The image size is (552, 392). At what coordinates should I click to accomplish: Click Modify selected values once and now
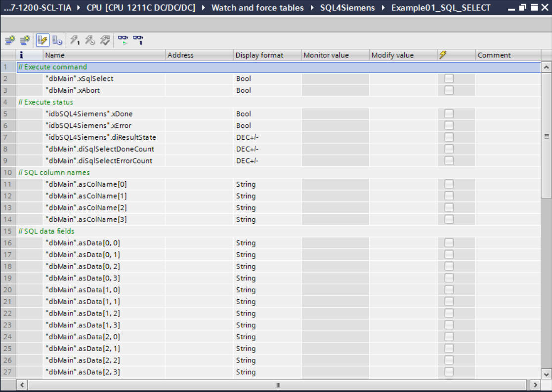click(75, 40)
